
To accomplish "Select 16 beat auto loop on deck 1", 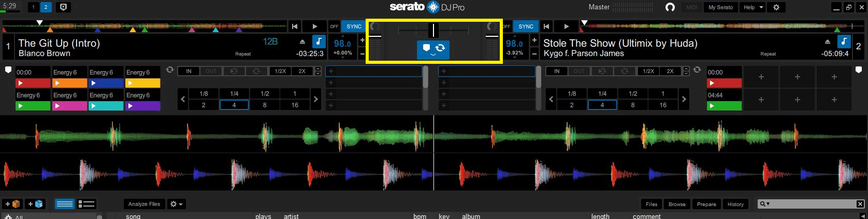I will coord(295,105).
